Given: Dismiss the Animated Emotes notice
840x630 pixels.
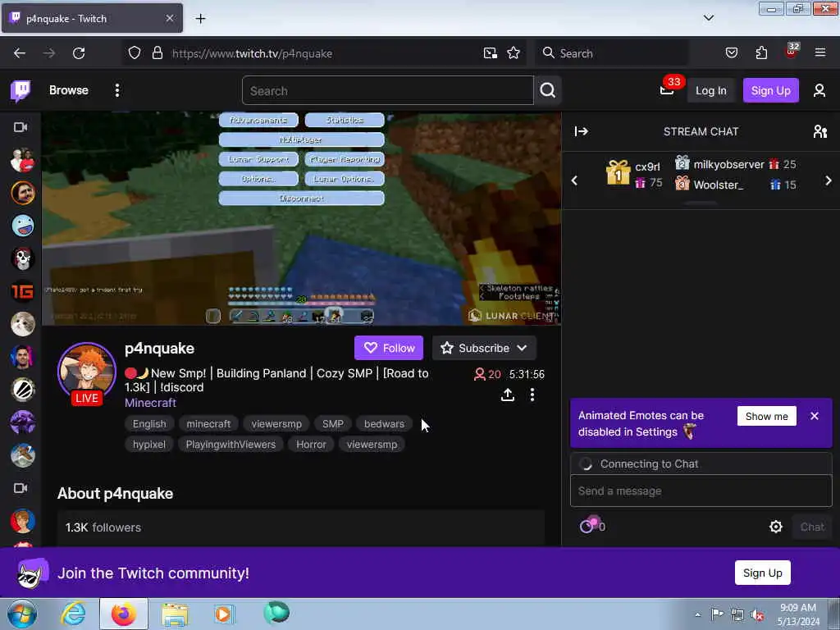Looking at the screenshot, I should click(x=815, y=416).
